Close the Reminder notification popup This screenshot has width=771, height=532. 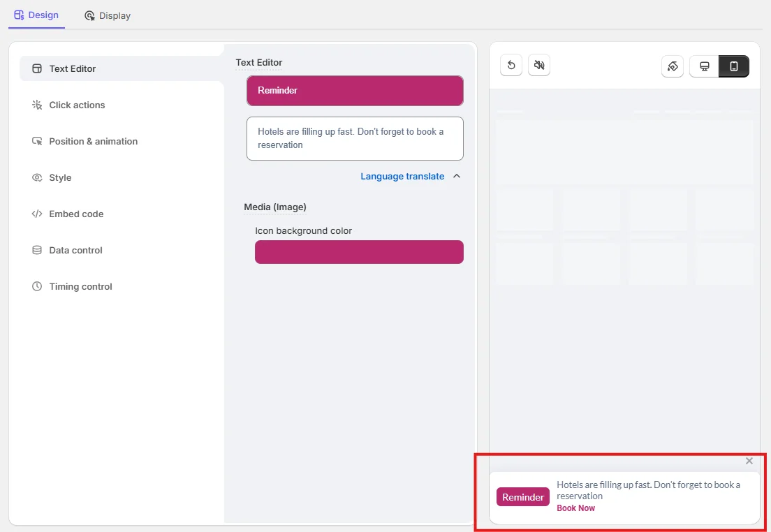click(x=749, y=461)
